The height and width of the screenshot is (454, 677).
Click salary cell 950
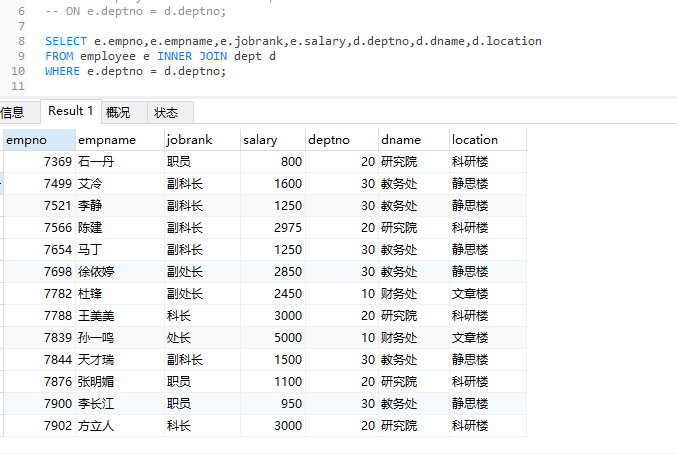(273, 404)
